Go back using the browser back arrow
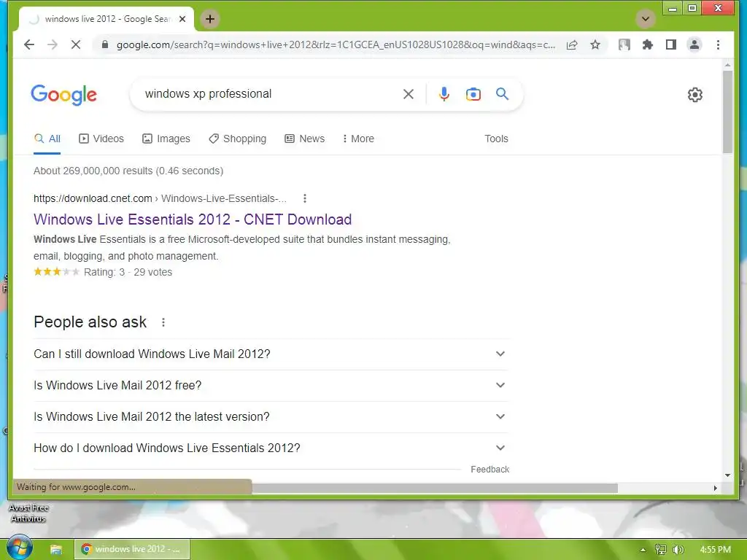 tap(29, 44)
